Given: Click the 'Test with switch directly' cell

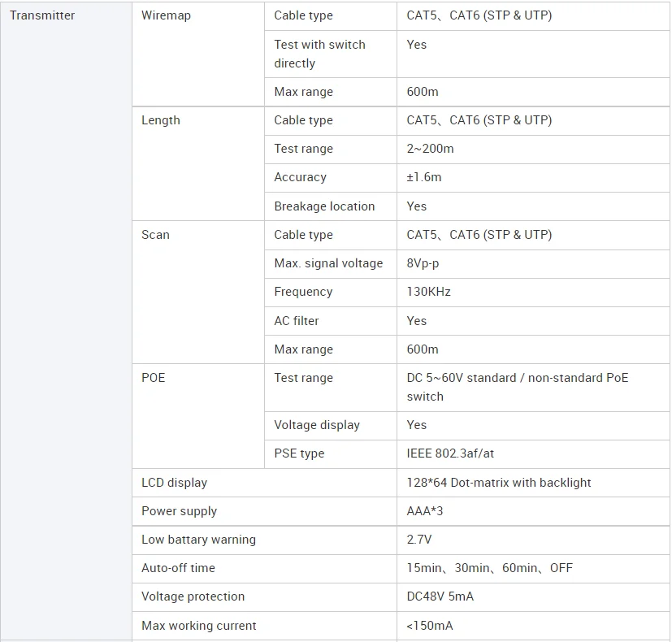Looking at the screenshot, I should pyautogui.click(x=319, y=54).
